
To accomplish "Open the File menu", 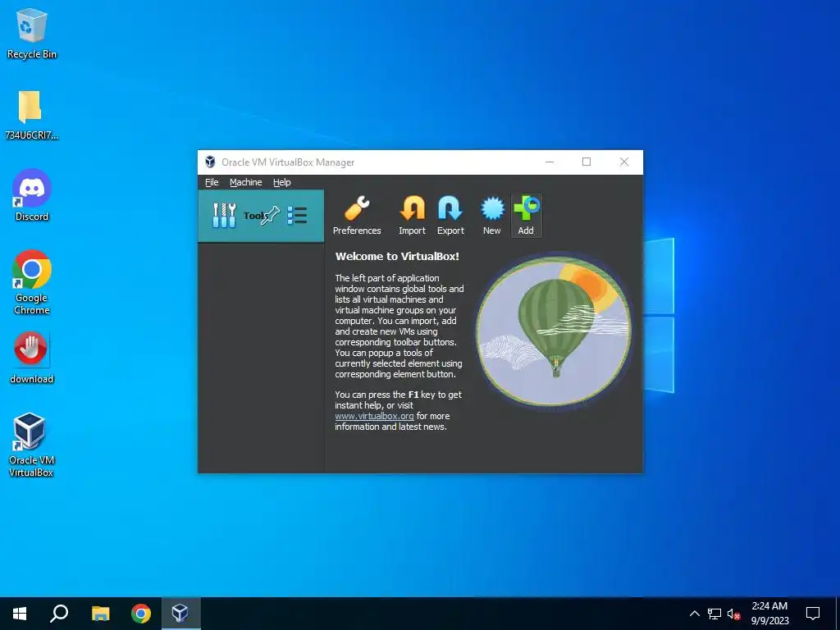I will tap(212, 182).
